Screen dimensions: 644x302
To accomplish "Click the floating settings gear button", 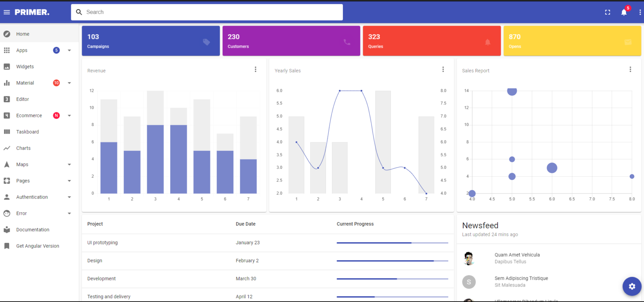I will pyautogui.click(x=632, y=287).
